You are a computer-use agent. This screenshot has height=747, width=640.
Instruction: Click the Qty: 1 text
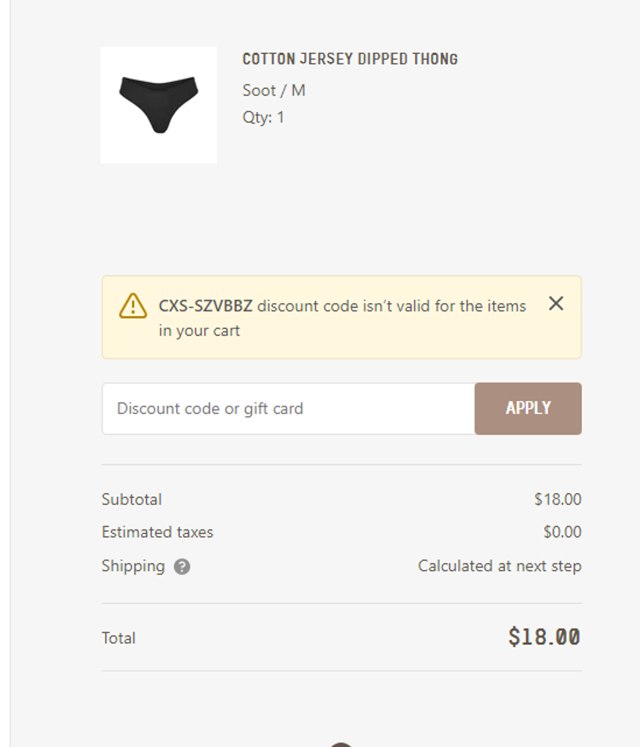(x=263, y=117)
